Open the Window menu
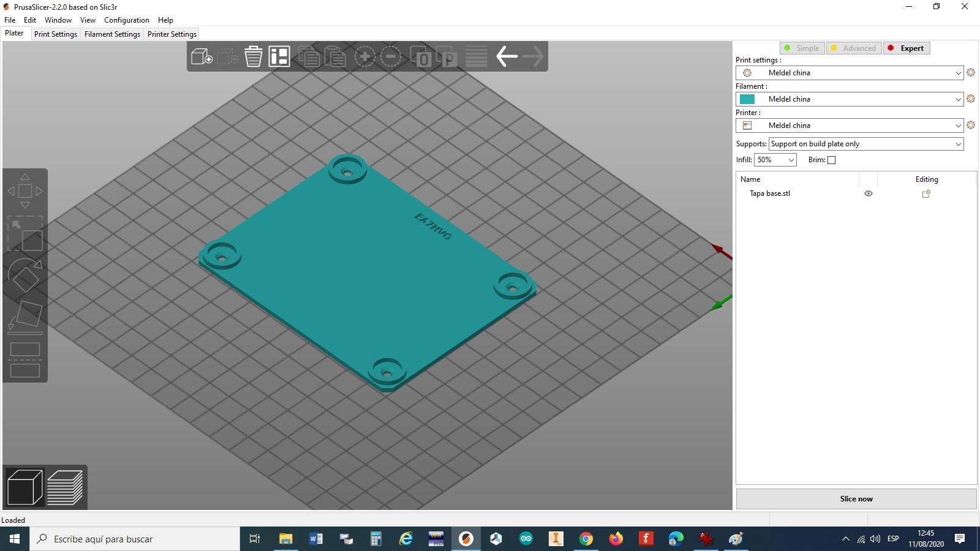Image resolution: width=980 pixels, height=551 pixels. coord(58,20)
